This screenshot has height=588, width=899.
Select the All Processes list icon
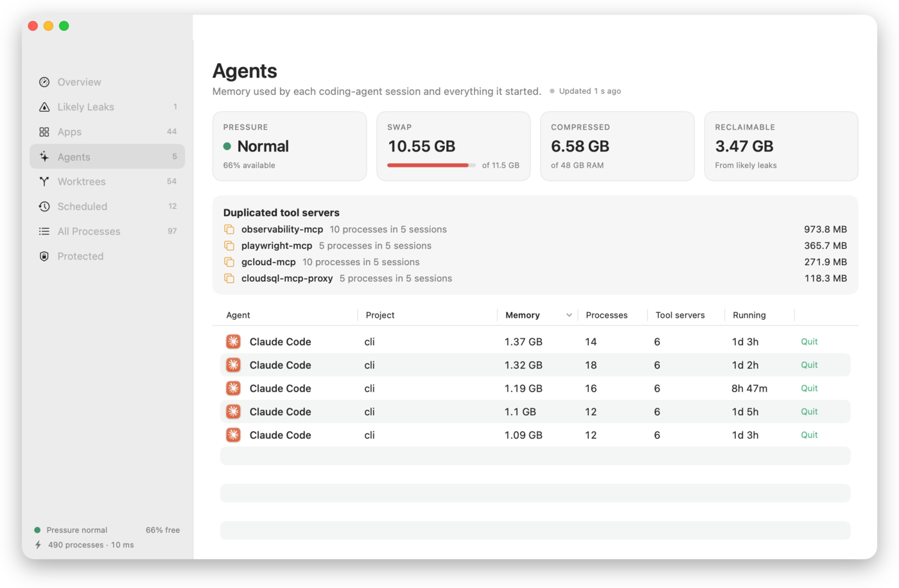[x=44, y=231]
